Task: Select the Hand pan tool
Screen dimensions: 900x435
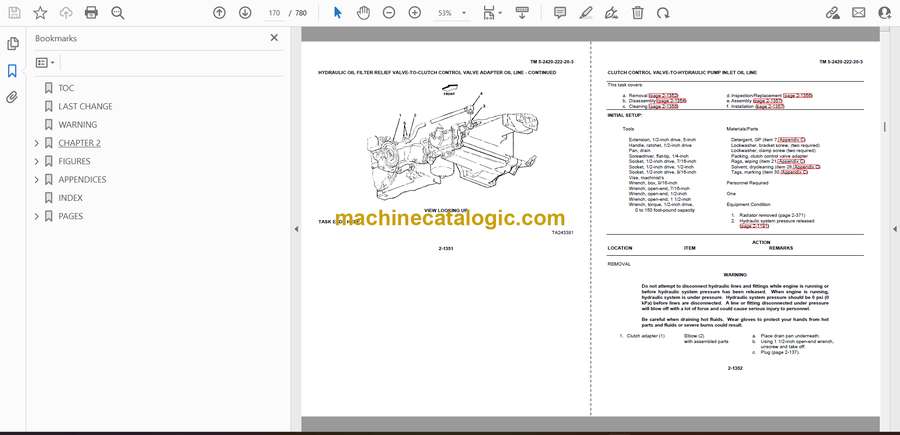Action: tap(363, 13)
